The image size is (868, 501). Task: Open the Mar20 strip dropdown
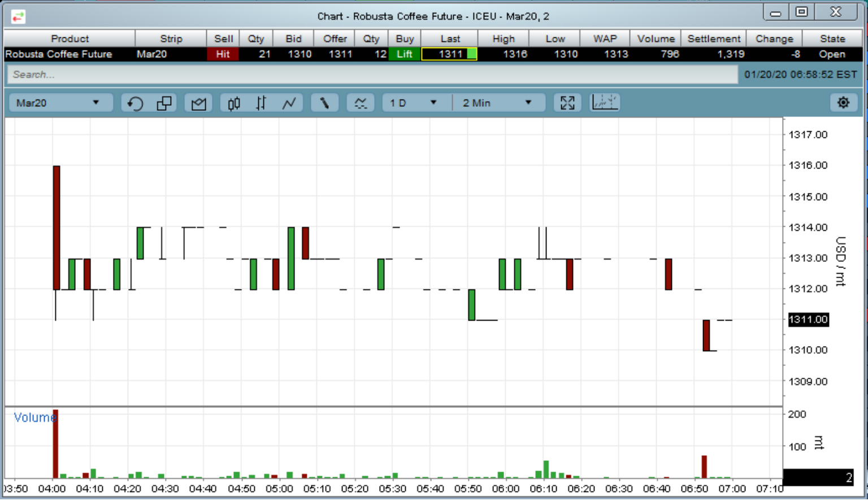[x=60, y=103]
